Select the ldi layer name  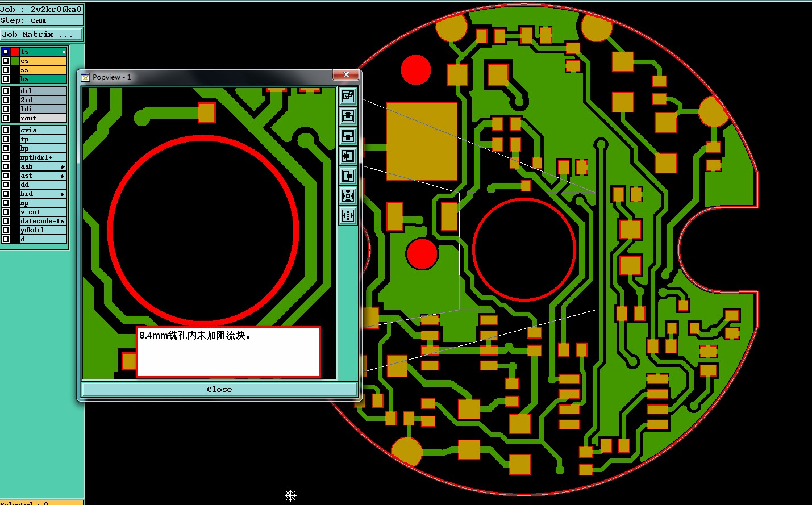[x=43, y=109]
